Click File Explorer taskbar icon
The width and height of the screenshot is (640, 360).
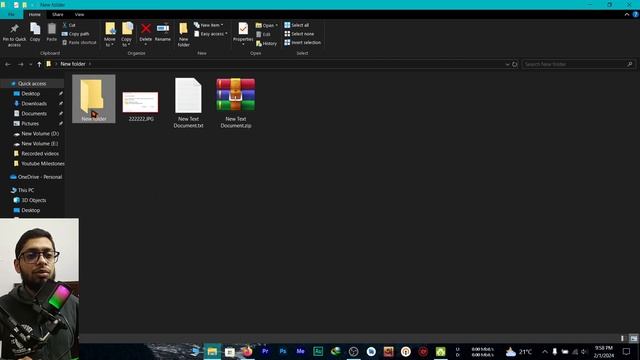[x=212, y=351]
